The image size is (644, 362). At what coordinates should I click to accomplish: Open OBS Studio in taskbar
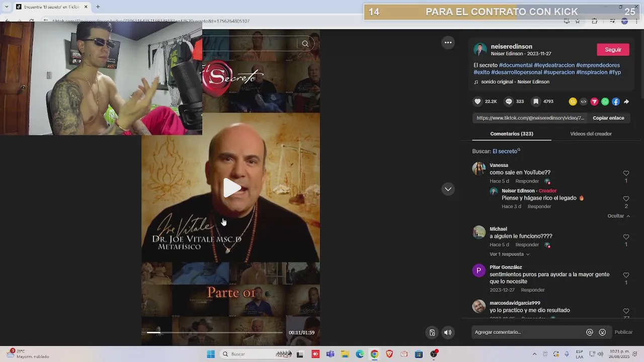[x=434, y=354]
